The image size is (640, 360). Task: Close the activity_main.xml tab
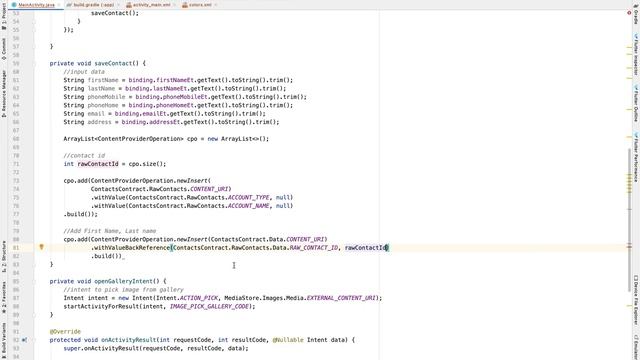(174, 5)
